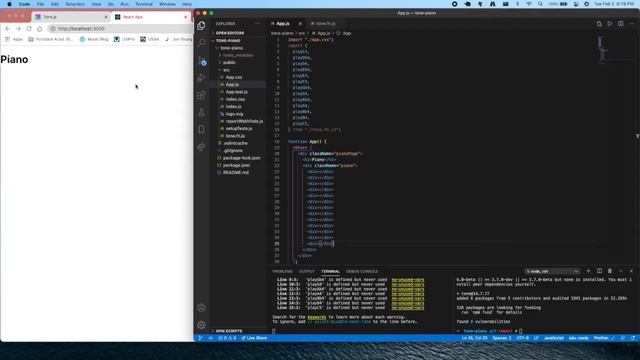Click the browser address bar
Screen dimensions: 640x360
pyautogui.click(x=120, y=29)
